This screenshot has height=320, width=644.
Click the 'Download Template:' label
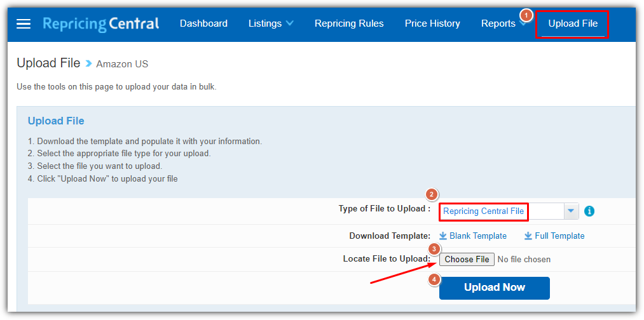[x=390, y=236]
